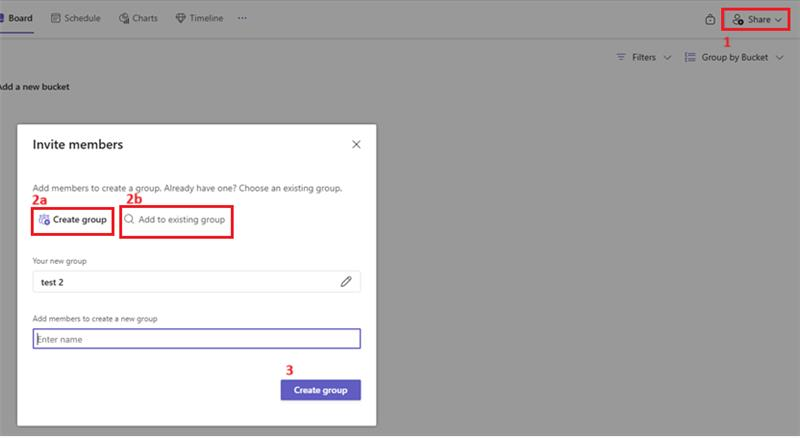Viewport: 800px width, 438px height.
Task: Open the Group by Bucket dropdown
Action: [734, 57]
